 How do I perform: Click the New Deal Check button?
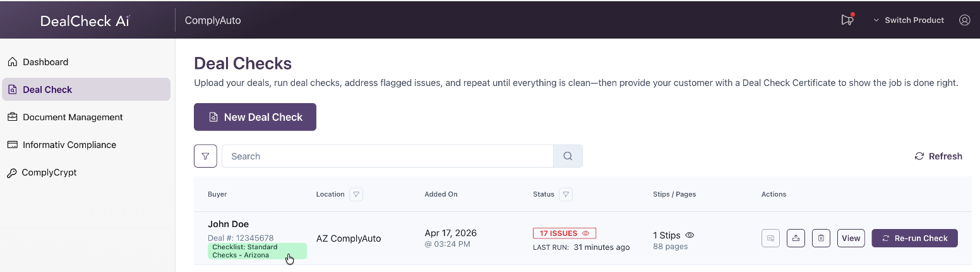point(255,117)
